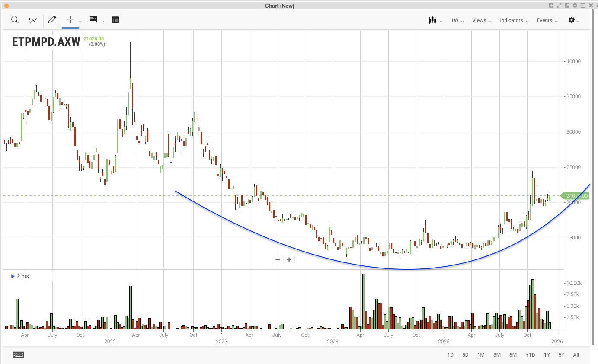Click the candlestick chart type icon

point(432,20)
